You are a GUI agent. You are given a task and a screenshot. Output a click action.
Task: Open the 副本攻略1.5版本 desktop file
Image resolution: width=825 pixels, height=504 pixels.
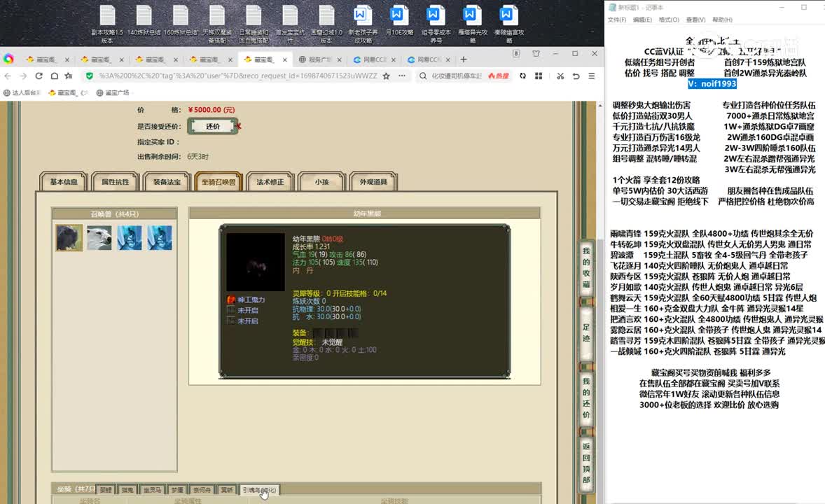pyautogui.click(x=107, y=24)
